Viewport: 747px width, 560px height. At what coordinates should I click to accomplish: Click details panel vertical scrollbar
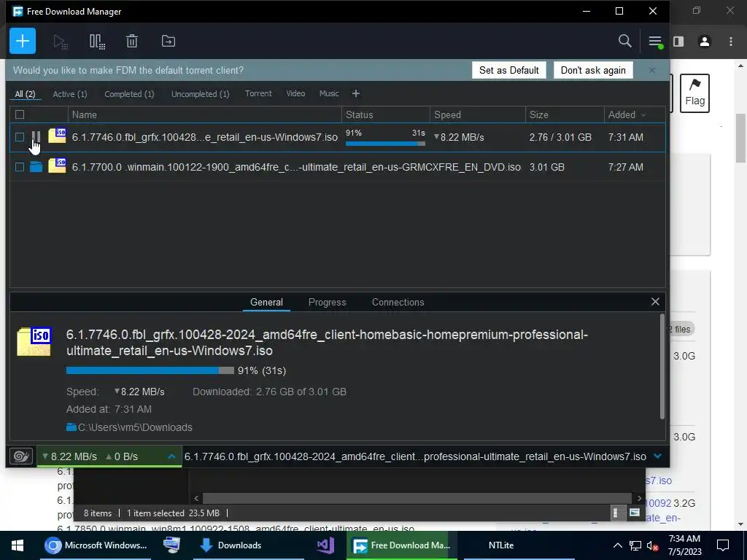tap(662, 366)
